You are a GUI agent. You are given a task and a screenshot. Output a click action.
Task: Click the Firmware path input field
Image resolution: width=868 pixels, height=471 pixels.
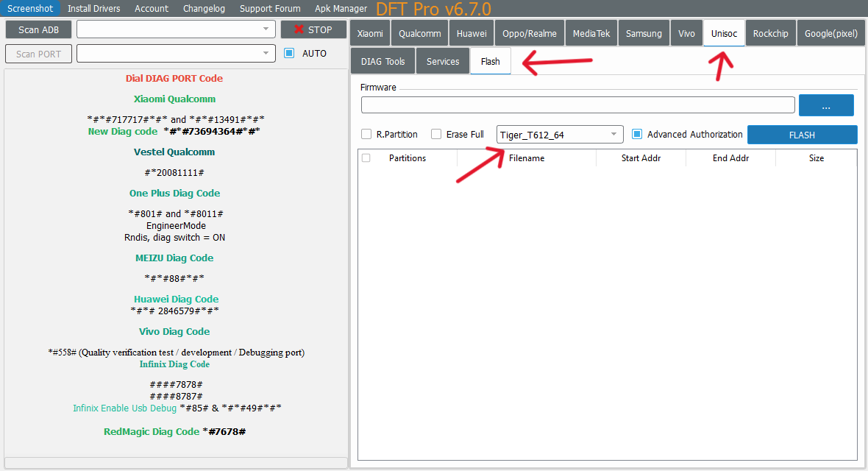click(x=577, y=105)
